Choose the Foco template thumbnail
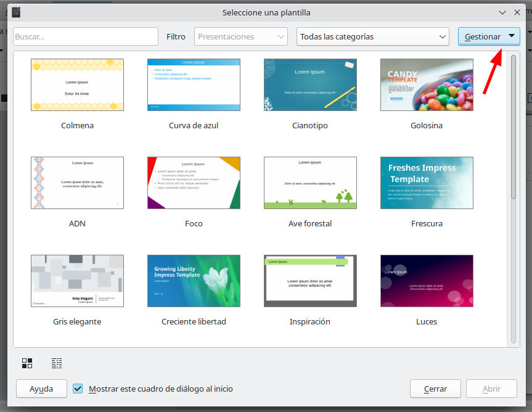The height and width of the screenshot is (412, 532). click(194, 183)
